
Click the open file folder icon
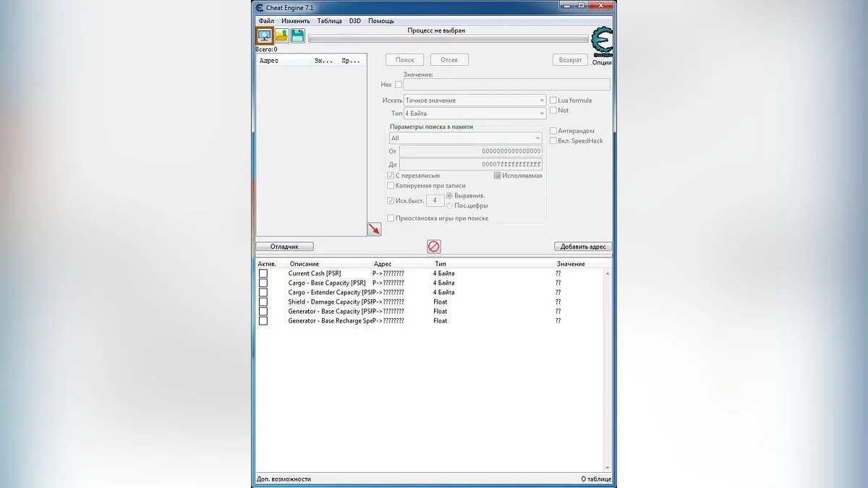click(281, 35)
